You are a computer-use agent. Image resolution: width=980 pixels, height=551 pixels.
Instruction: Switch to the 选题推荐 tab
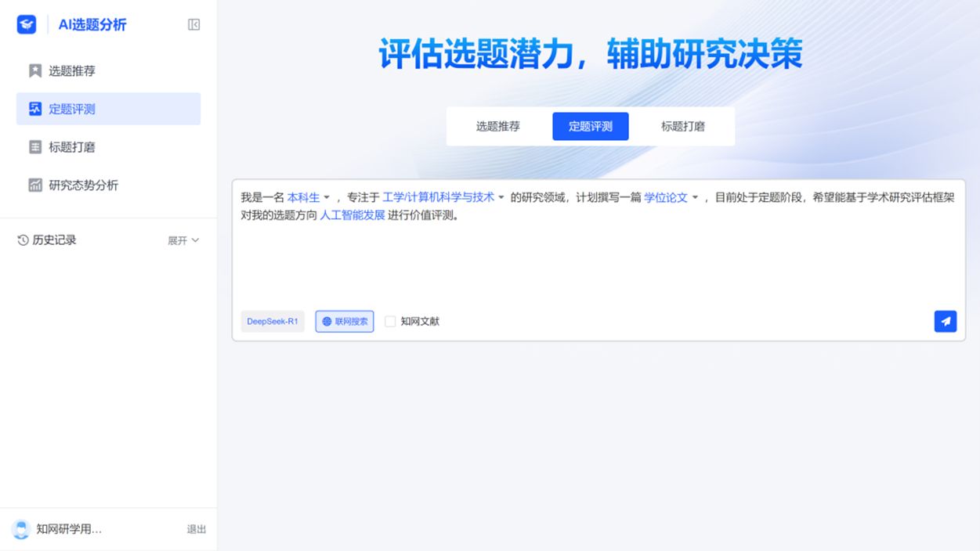coord(497,127)
